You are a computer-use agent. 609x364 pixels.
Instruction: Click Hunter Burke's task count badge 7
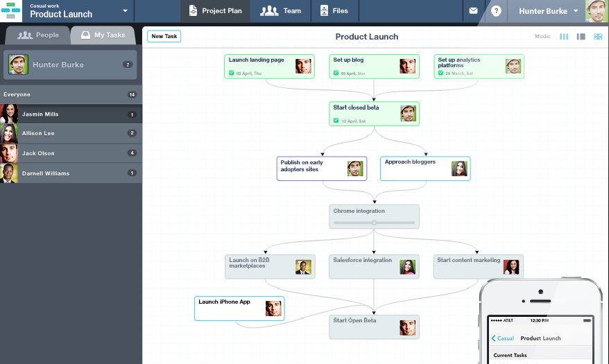click(128, 64)
